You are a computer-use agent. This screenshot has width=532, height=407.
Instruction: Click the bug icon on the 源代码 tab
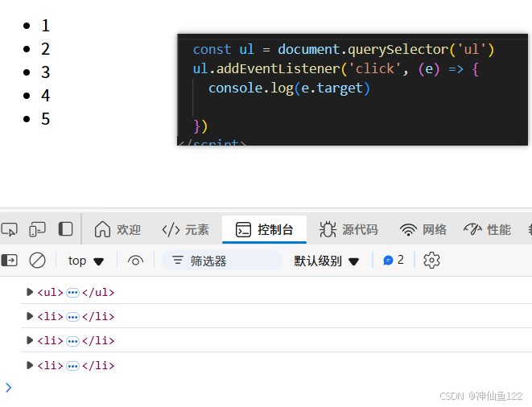coord(328,229)
